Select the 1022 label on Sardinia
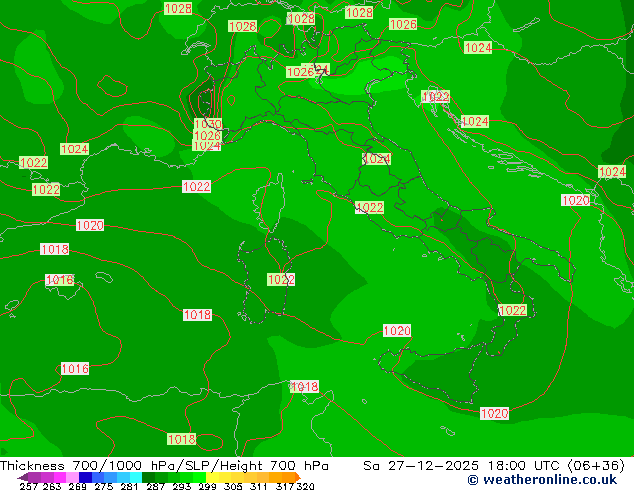634x490 pixels. (x=281, y=279)
